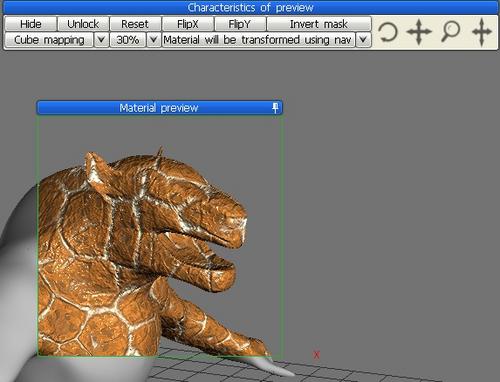Click the Characteristics of preview title bar
The height and width of the screenshot is (382, 500).
[250, 7]
